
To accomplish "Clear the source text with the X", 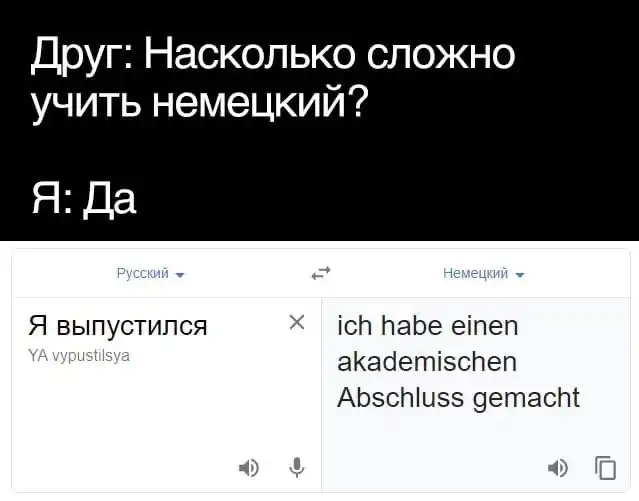I will pyautogui.click(x=296, y=322).
